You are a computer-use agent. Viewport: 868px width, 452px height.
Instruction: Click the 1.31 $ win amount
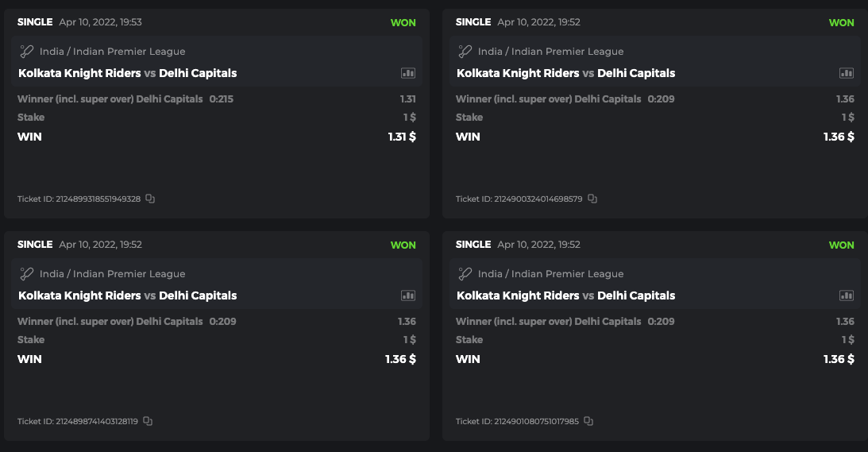pos(402,137)
